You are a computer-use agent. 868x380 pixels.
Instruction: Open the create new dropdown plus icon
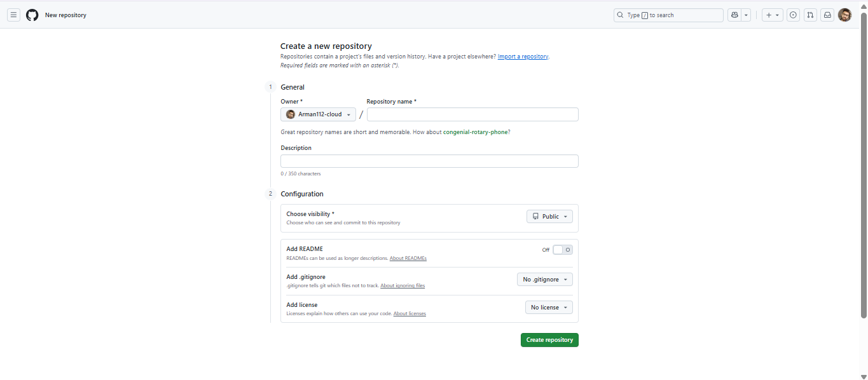pyautogui.click(x=772, y=15)
